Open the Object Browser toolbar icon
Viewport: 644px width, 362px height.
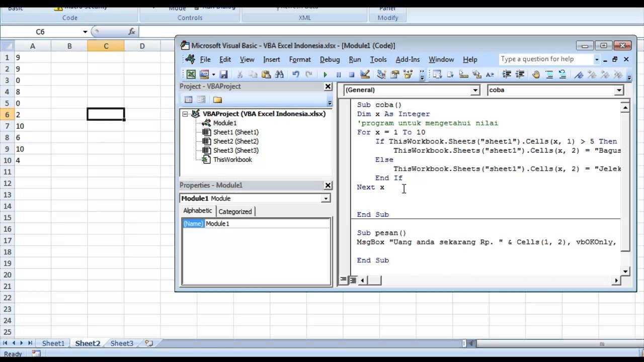coord(408,74)
